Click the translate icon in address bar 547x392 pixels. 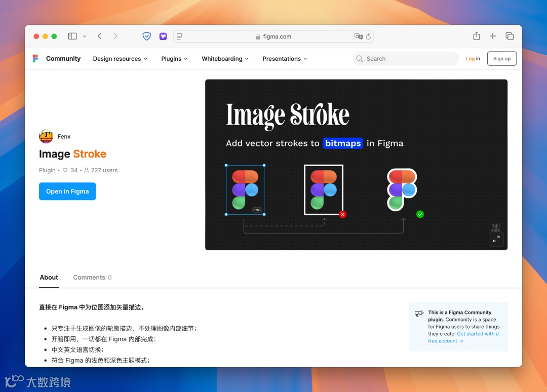pyautogui.click(x=358, y=36)
